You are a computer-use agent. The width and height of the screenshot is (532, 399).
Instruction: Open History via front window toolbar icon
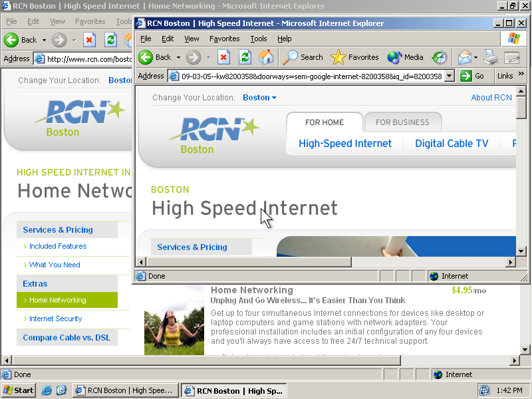[x=440, y=57]
